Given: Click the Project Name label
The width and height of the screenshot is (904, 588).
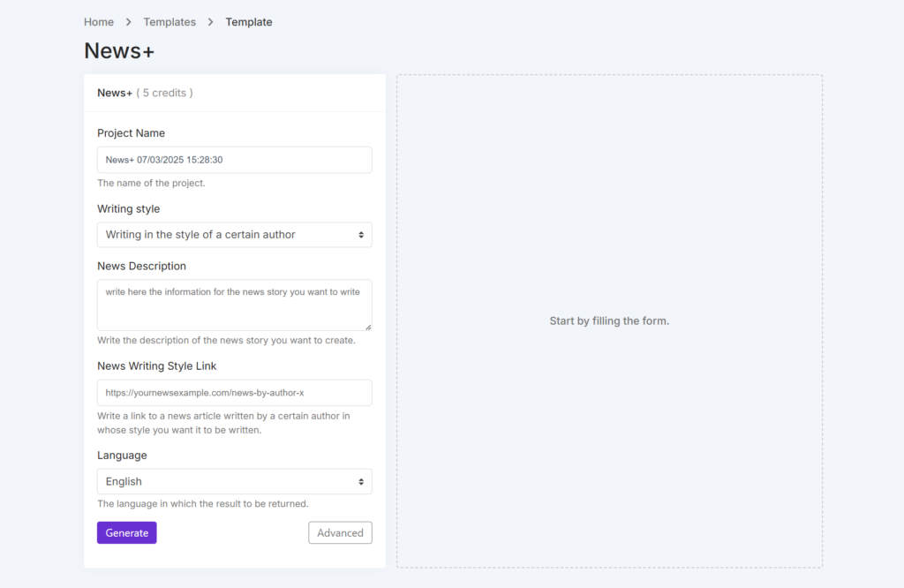Looking at the screenshot, I should coord(131,133).
